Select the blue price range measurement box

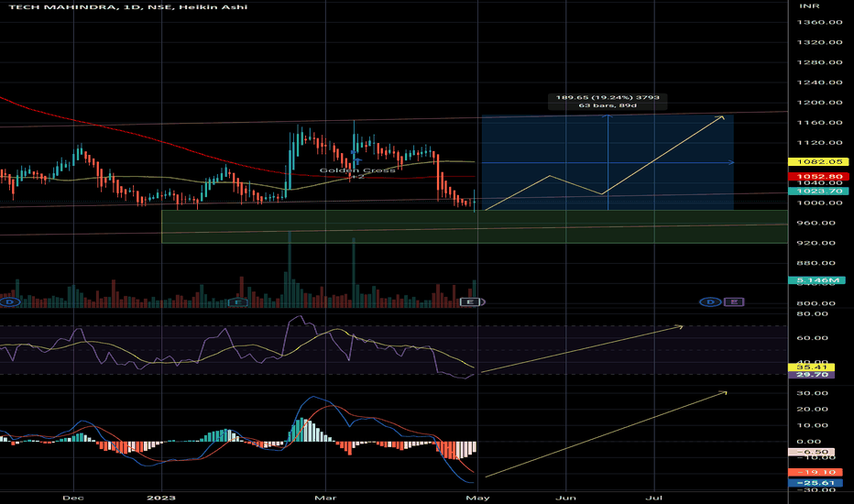(x=608, y=162)
